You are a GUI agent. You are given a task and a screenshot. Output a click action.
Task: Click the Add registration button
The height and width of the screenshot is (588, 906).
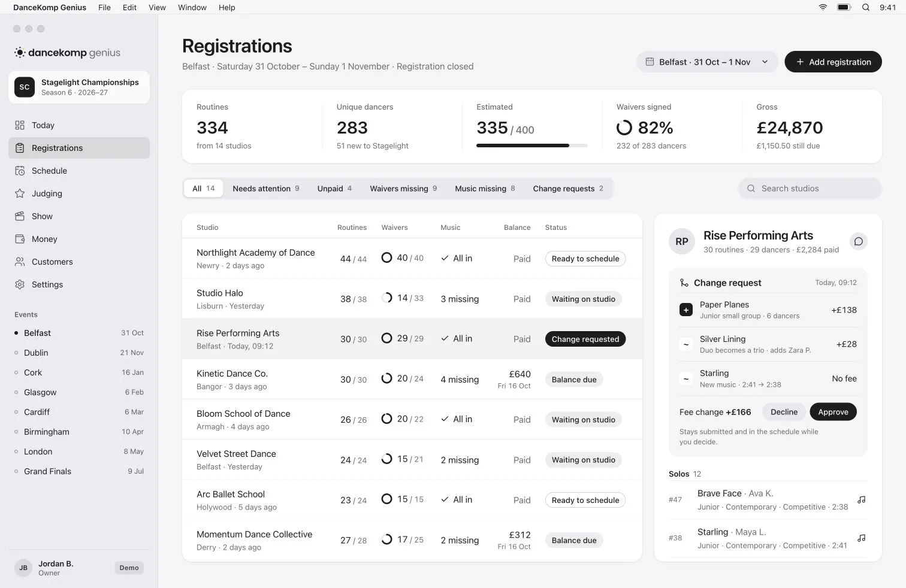point(833,62)
